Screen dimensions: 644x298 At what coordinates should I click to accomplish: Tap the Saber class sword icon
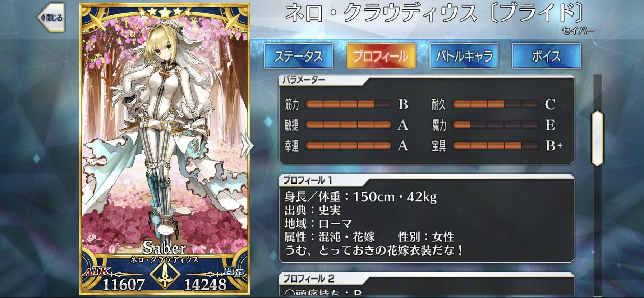(165, 275)
